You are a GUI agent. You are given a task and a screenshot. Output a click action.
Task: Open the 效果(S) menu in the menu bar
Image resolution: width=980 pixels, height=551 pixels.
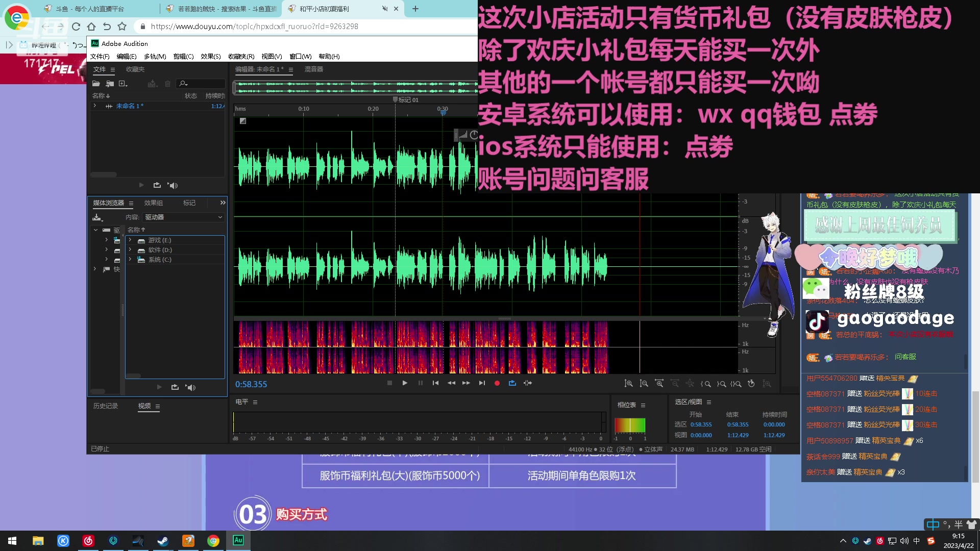pyautogui.click(x=210, y=56)
